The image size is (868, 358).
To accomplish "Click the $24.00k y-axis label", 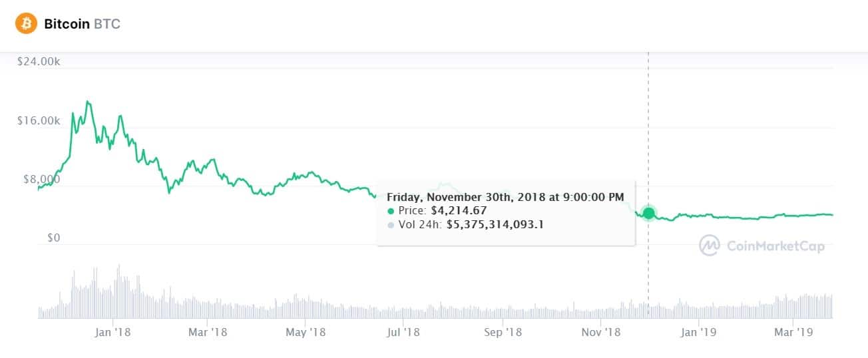I will click(x=39, y=62).
